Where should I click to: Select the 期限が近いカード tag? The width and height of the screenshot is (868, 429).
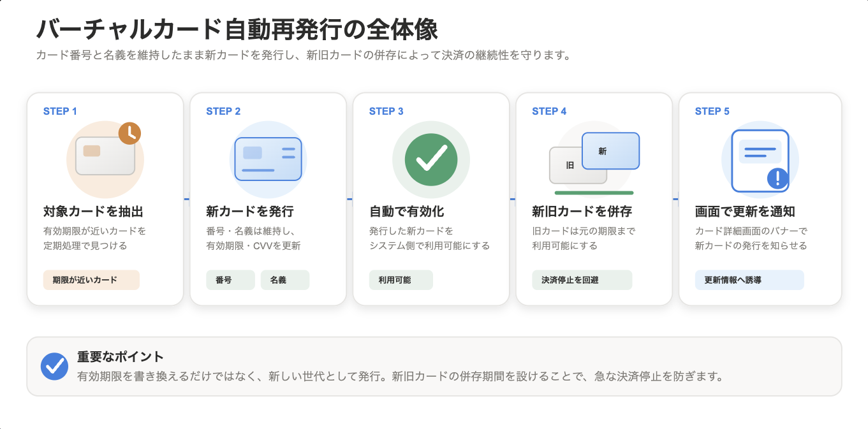click(x=91, y=280)
